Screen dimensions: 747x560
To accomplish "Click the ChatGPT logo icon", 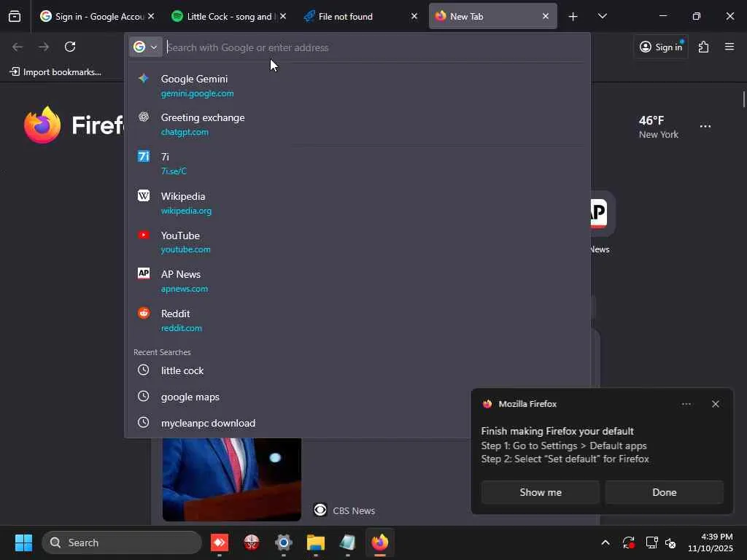I will coord(144,117).
